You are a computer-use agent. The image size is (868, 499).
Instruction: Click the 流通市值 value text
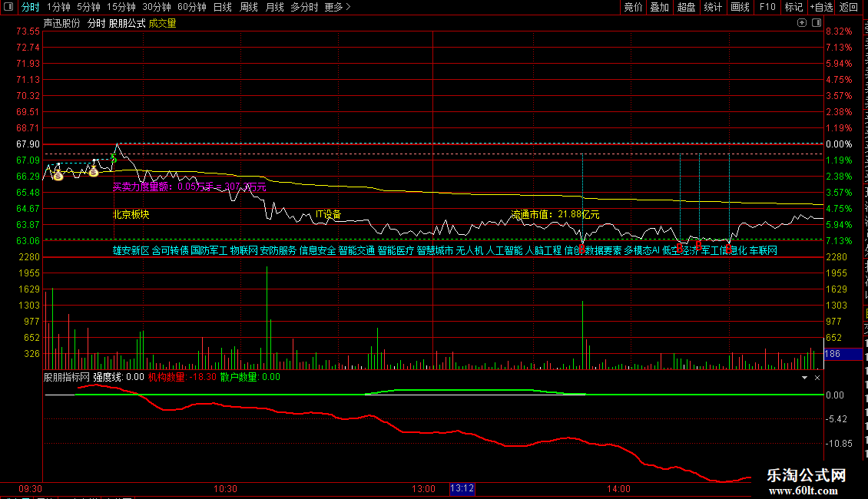pyautogui.click(x=555, y=215)
